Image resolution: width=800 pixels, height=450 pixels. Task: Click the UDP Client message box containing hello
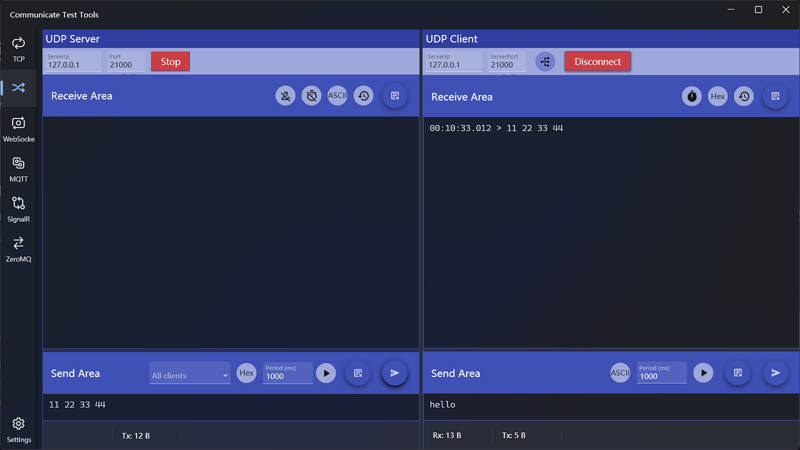[610, 405]
